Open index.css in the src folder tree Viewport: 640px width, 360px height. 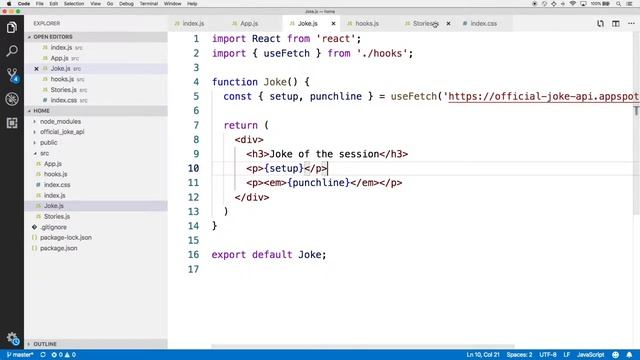[57, 185]
